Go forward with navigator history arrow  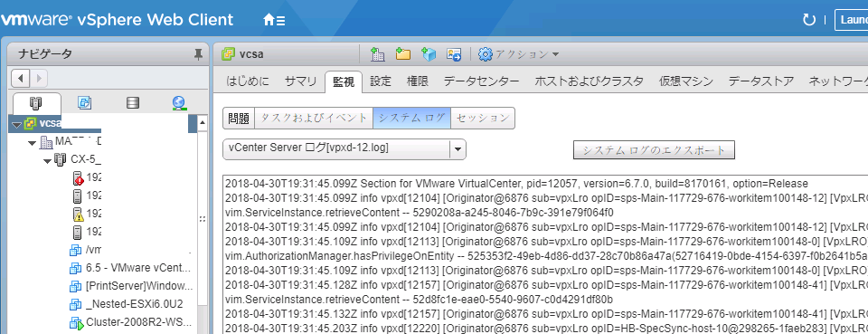point(39,78)
